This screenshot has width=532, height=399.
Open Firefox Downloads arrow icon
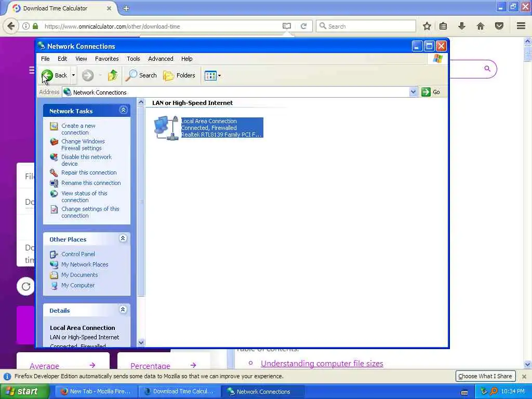pyautogui.click(x=461, y=26)
